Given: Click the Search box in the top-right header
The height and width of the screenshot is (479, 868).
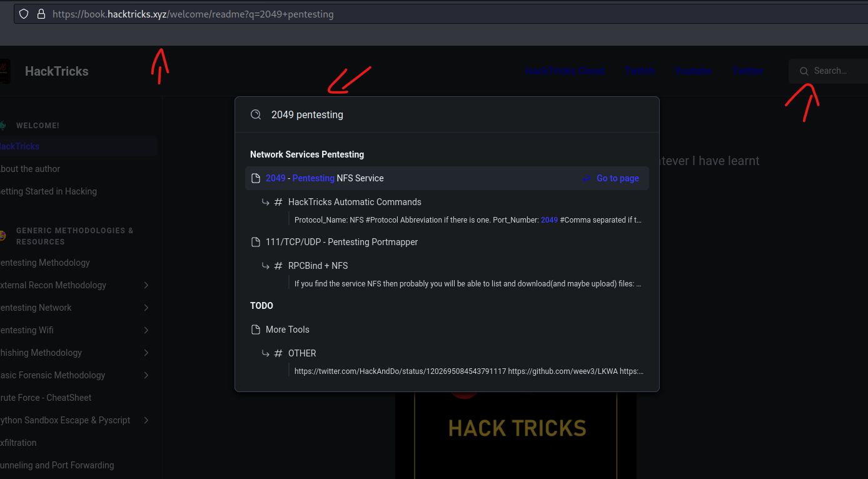Looking at the screenshot, I should click(828, 71).
